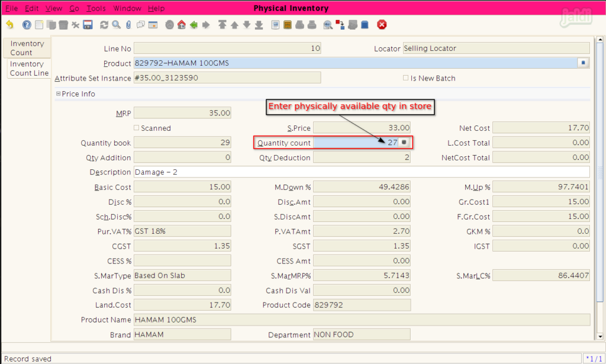This screenshot has height=364, width=606.
Task: Click the Delete selection cross icon
Action: (x=76, y=25)
